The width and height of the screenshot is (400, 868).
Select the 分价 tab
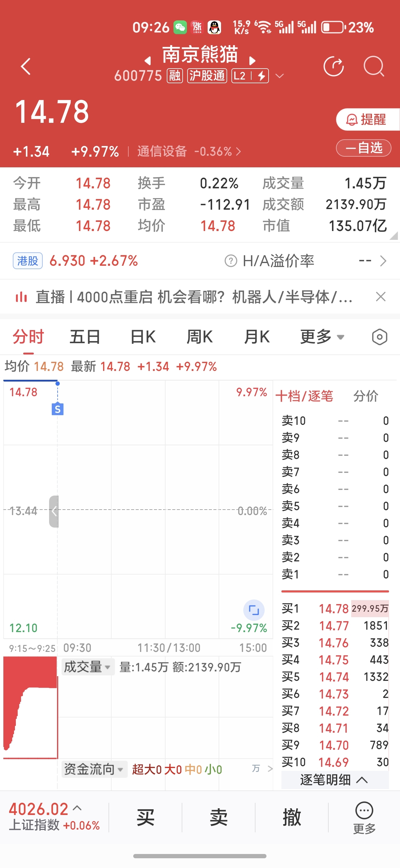coord(366,396)
